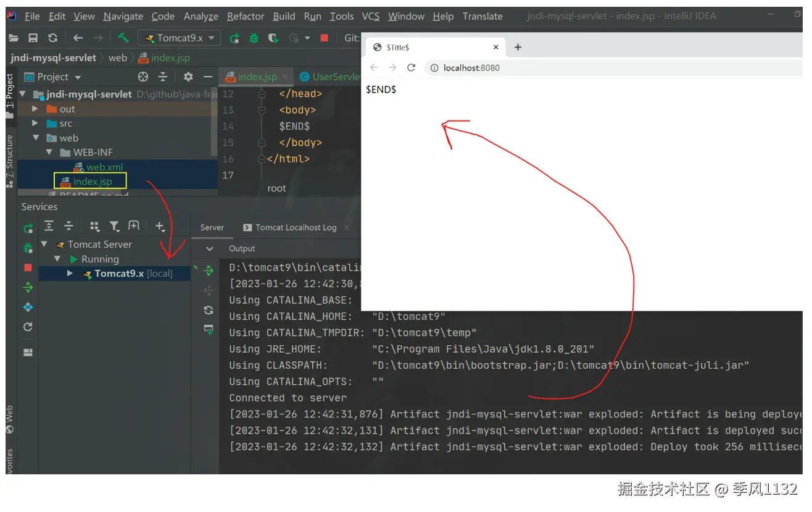Close the index.jsp editor tab
This screenshot has width=812, height=512.
(284, 77)
